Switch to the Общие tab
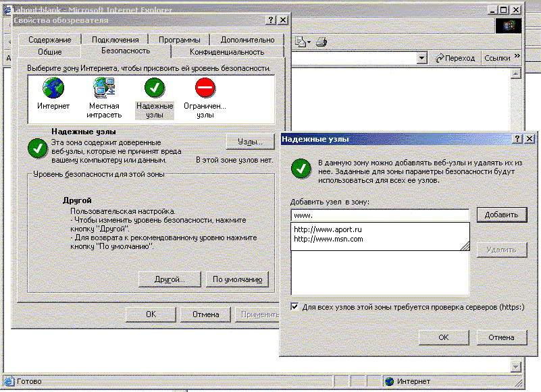This screenshot has height=392, width=541. pos(50,52)
